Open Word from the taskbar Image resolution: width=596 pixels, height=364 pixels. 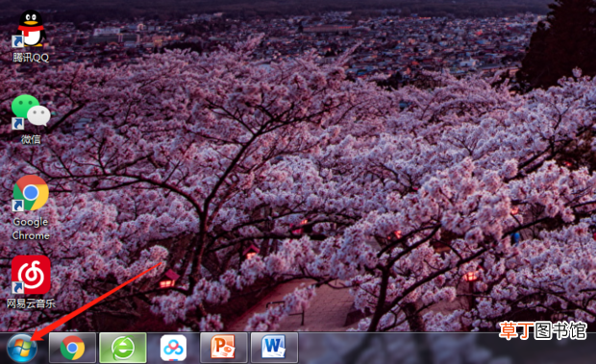pyautogui.click(x=274, y=348)
